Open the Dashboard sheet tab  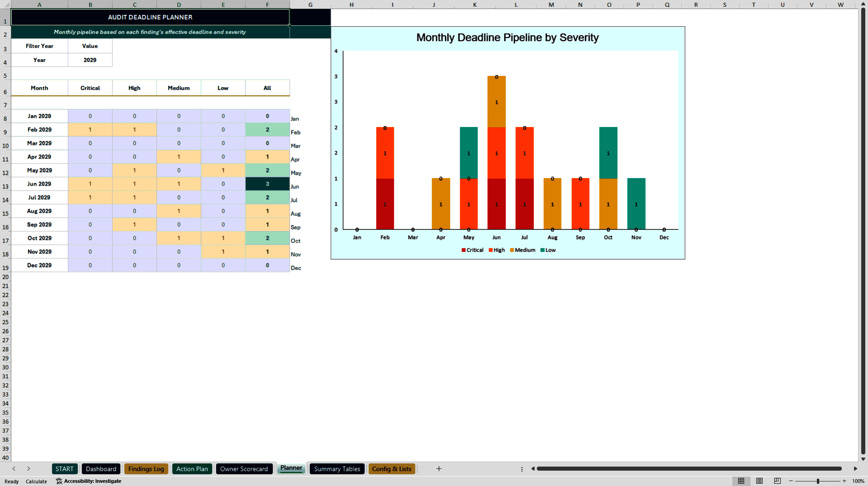coord(101,469)
